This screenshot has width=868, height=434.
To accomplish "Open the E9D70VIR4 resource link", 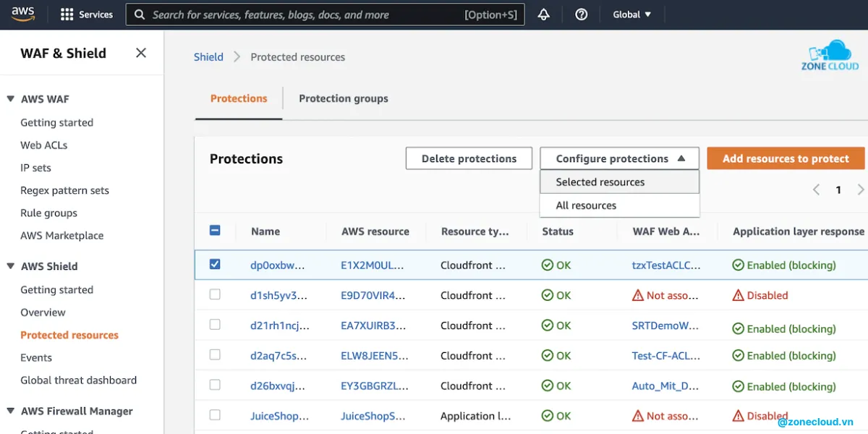I will point(373,295).
